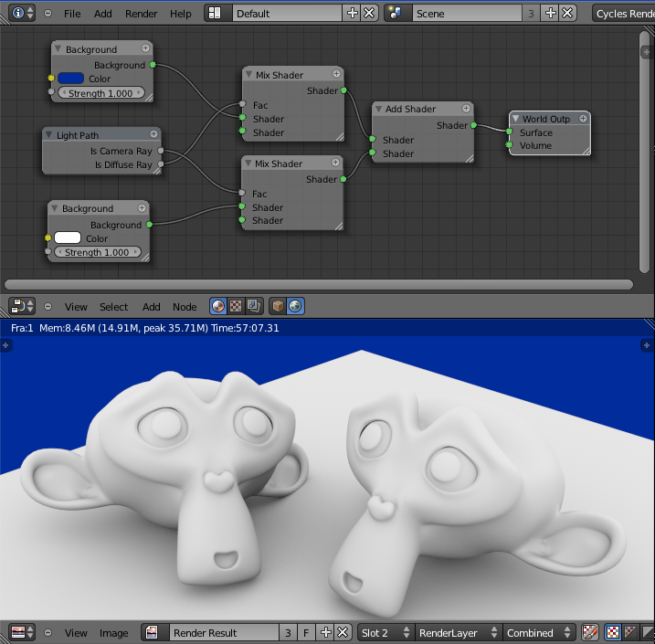Hide options on Light Path node
The width and height of the screenshot is (655, 644).
[x=153, y=133]
